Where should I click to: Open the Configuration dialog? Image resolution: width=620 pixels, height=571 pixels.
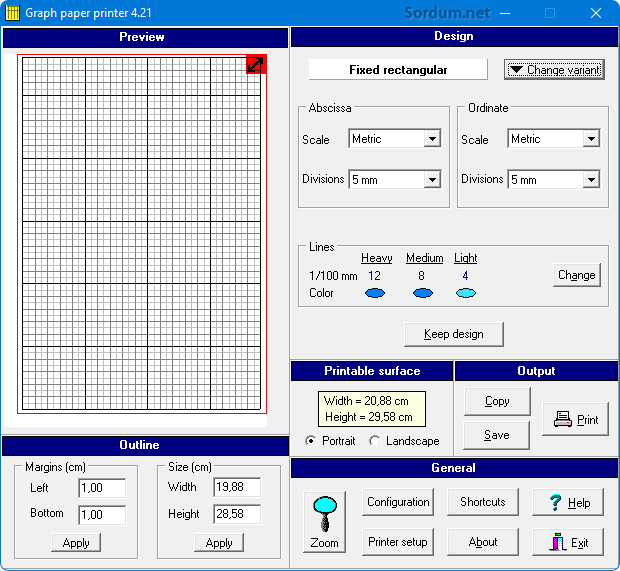pos(398,502)
